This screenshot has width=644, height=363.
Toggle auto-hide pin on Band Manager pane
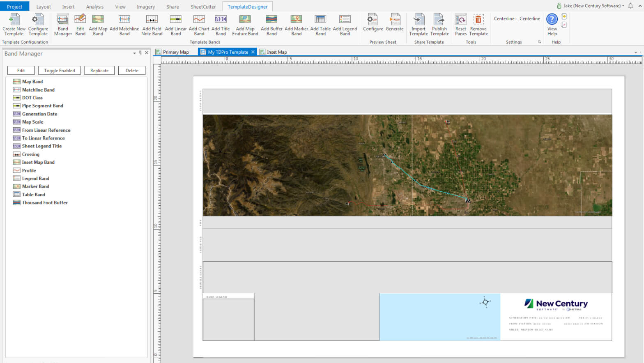click(x=140, y=53)
